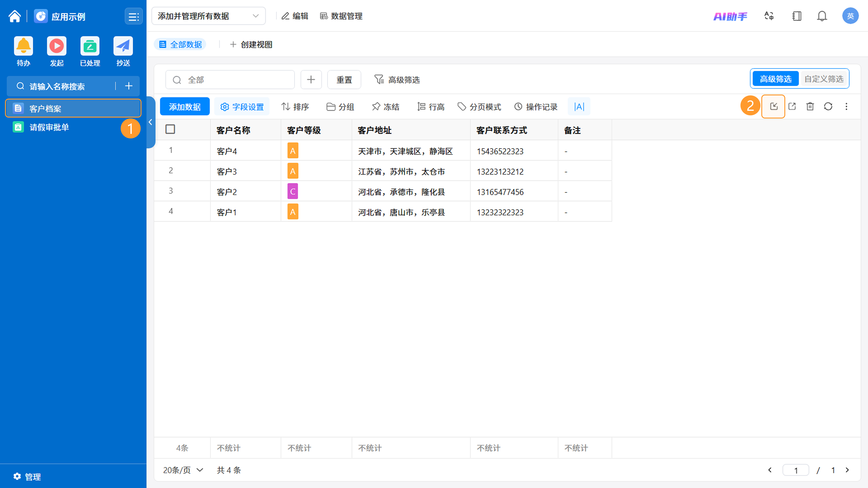The height and width of the screenshot is (488, 868).
Task: Open 操作记录 log
Action: tap(536, 107)
